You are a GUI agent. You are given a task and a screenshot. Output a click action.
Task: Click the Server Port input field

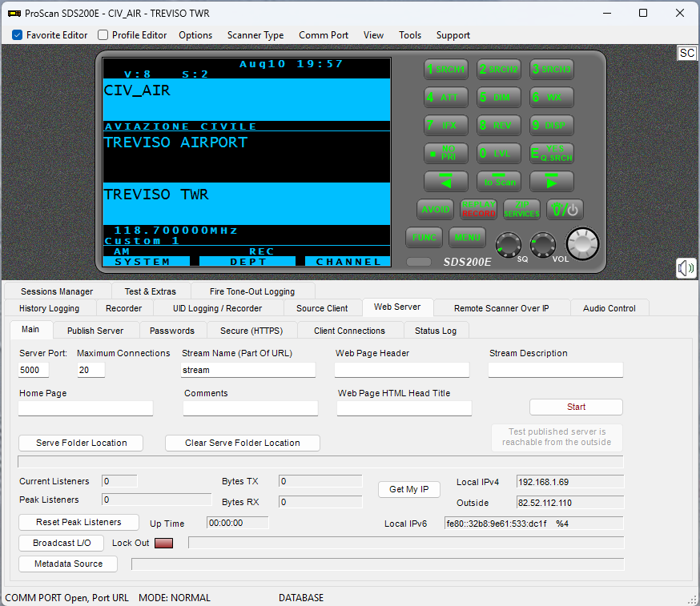click(x=34, y=370)
